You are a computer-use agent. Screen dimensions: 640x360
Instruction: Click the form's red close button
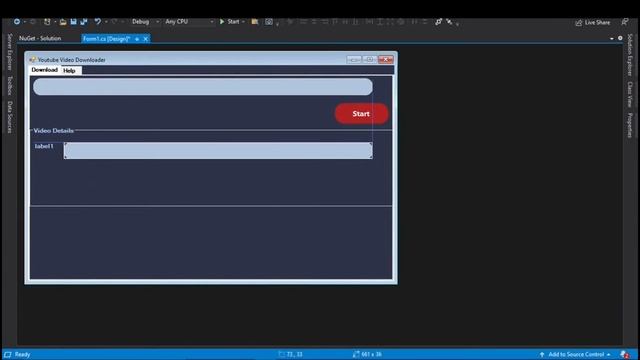pos(385,60)
